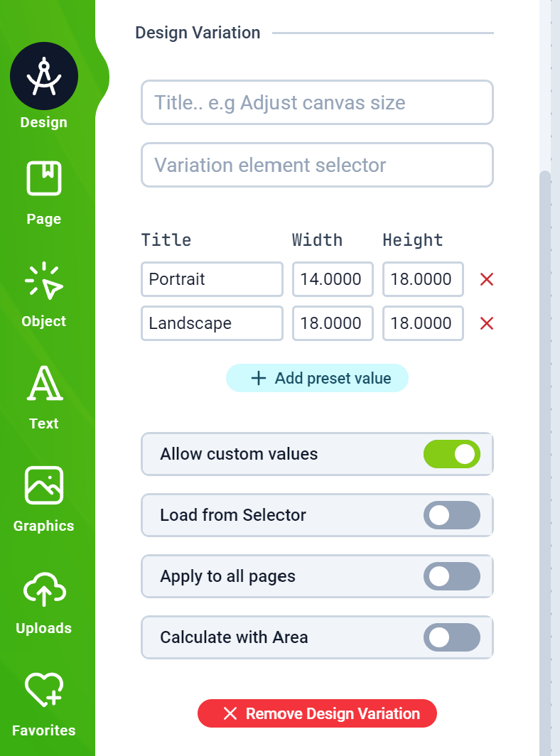This screenshot has width=560, height=756.
Task: Click the vertical scrollbar thumb
Action: (x=545, y=463)
